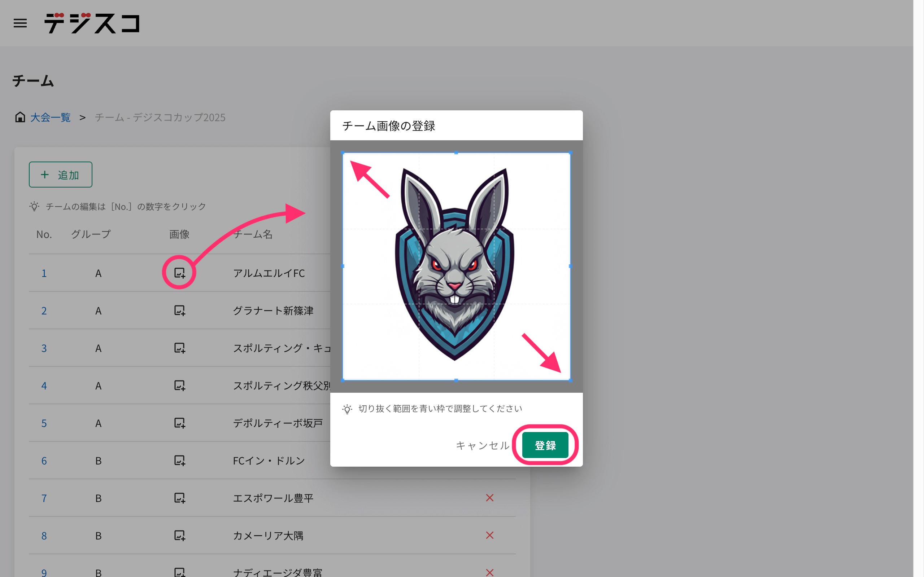Delete team エスポワール豊平 with red X
The height and width of the screenshot is (577, 924).
pyautogui.click(x=489, y=498)
